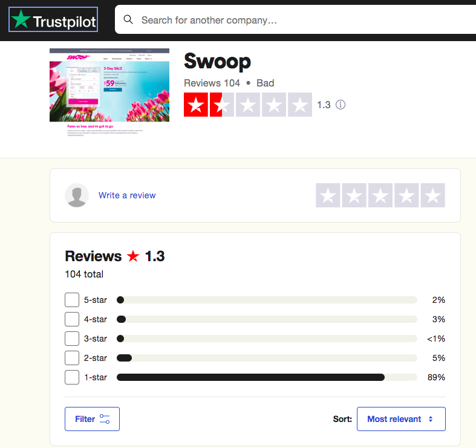Viewport: 476px width, 448px height.
Task: Open the Most relevant sort dropdown
Action: 401,419
